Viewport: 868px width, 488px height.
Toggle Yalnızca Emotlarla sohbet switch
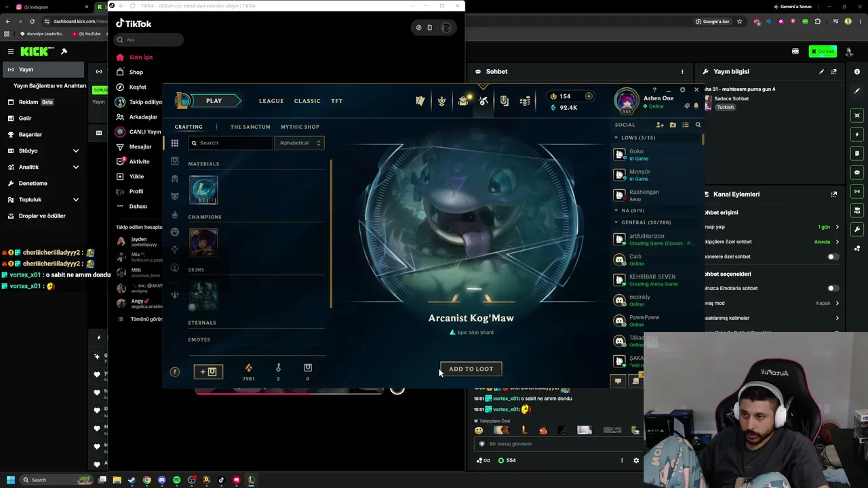pos(833,288)
